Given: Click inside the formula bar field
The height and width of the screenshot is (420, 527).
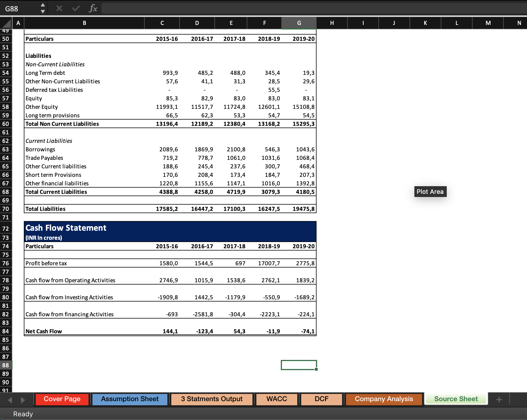Looking at the screenshot, I should pyautogui.click(x=314, y=9).
